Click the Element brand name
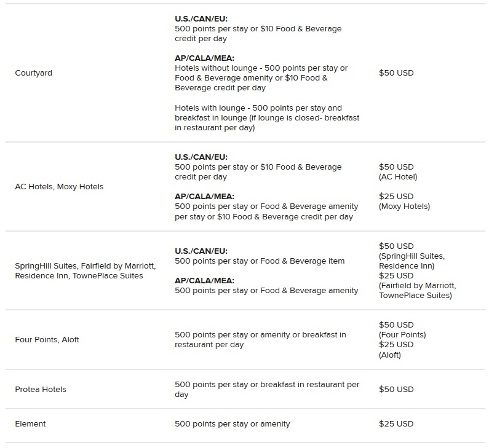Viewport: 489px width, 448px height. 30,424
